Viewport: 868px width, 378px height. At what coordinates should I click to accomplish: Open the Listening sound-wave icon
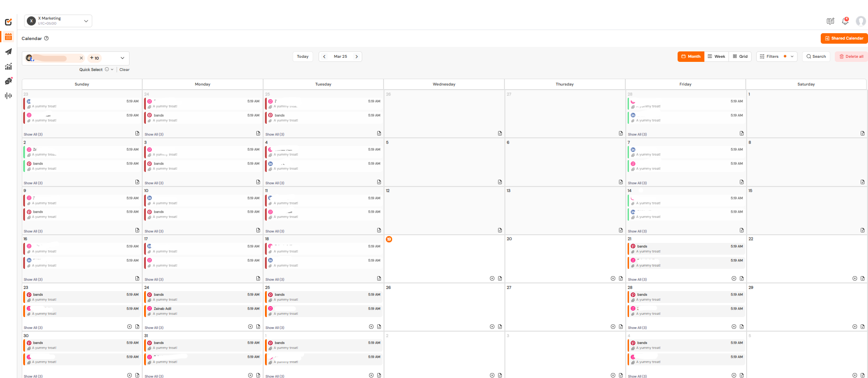8,96
